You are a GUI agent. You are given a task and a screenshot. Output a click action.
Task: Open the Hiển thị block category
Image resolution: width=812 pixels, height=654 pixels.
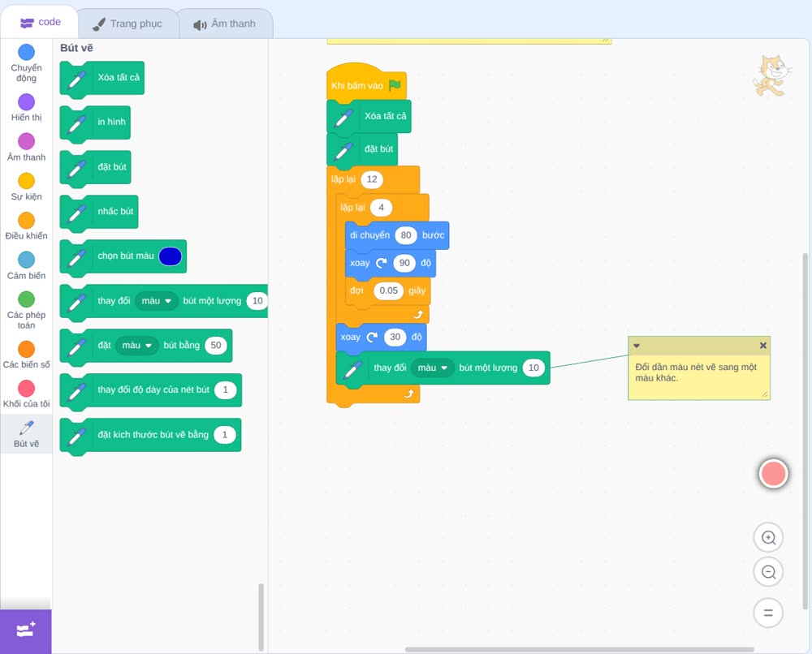pyautogui.click(x=26, y=108)
